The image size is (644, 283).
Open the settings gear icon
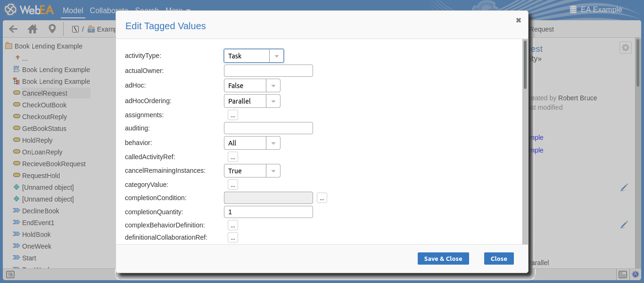coord(626,48)
